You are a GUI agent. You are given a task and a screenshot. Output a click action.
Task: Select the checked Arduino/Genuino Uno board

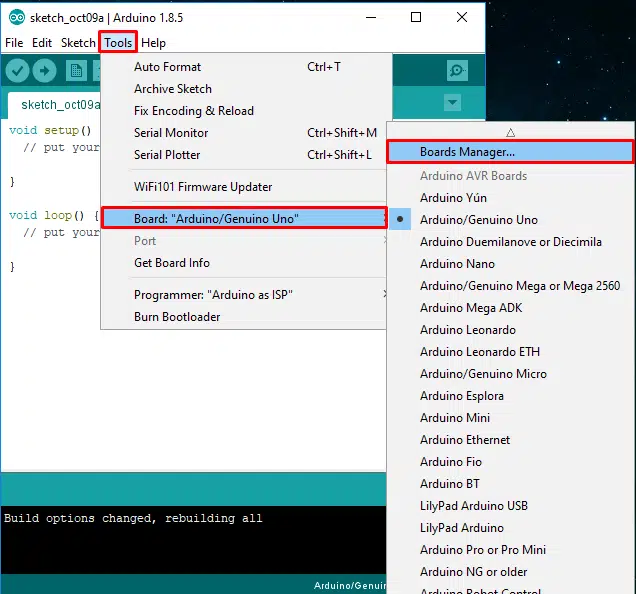point(511,220)
